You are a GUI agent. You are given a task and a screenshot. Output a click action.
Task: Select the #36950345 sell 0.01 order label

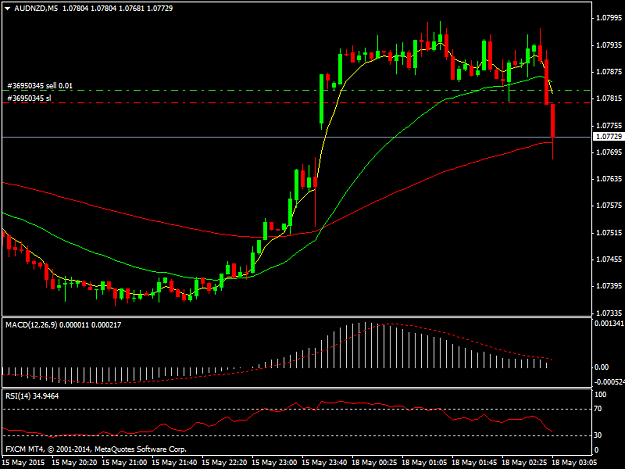40,86
